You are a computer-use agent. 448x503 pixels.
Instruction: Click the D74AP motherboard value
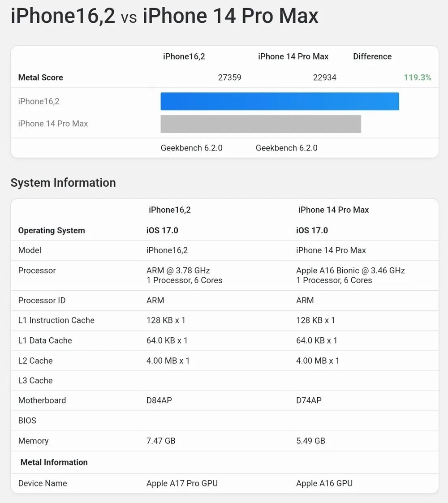coord(309,400)
